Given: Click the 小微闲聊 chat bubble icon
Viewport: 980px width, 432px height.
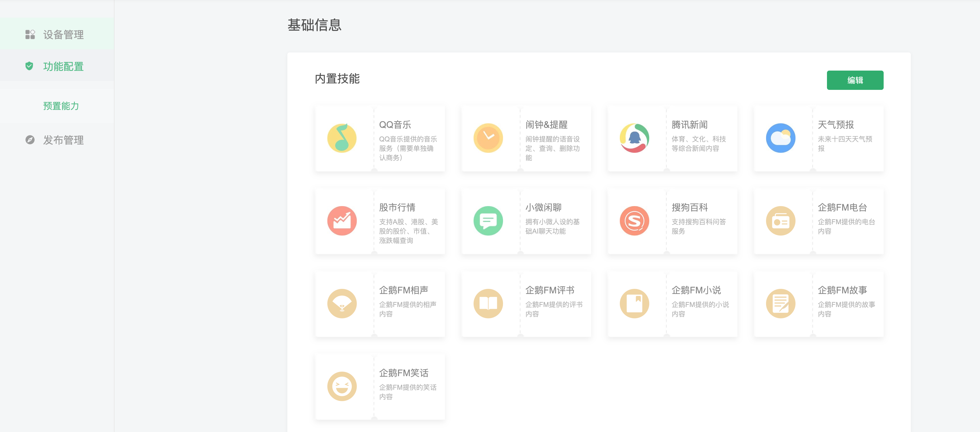Looking at the screenshot, I should click(488, 221).
